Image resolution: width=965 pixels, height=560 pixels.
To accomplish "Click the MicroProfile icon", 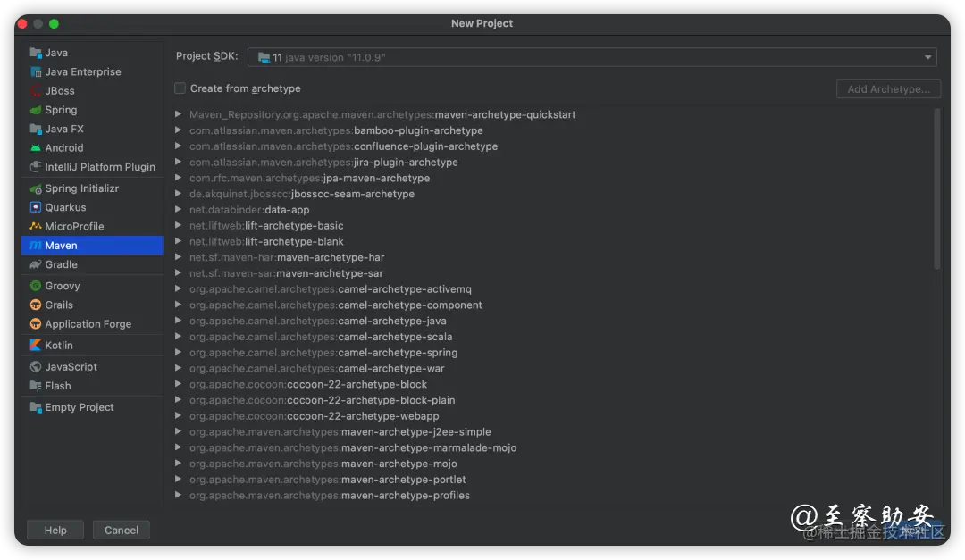I will click(36, 227).
